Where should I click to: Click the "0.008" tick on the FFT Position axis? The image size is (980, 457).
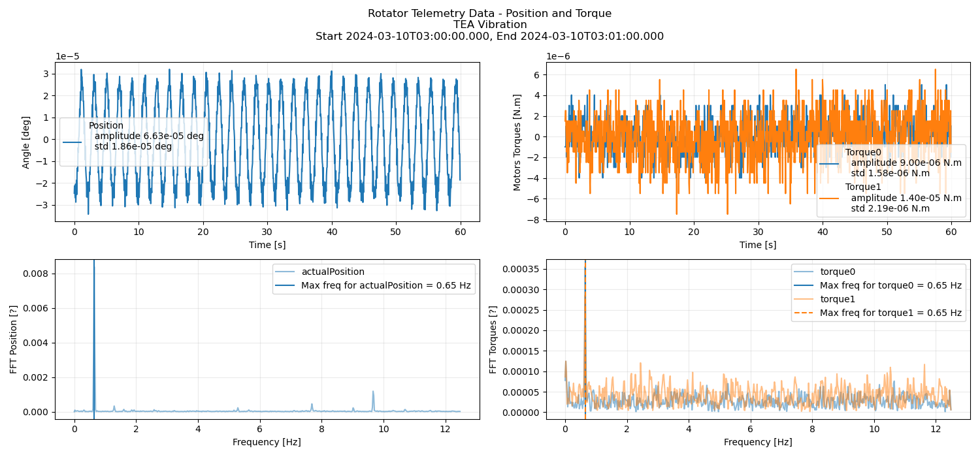pos(37,274)
